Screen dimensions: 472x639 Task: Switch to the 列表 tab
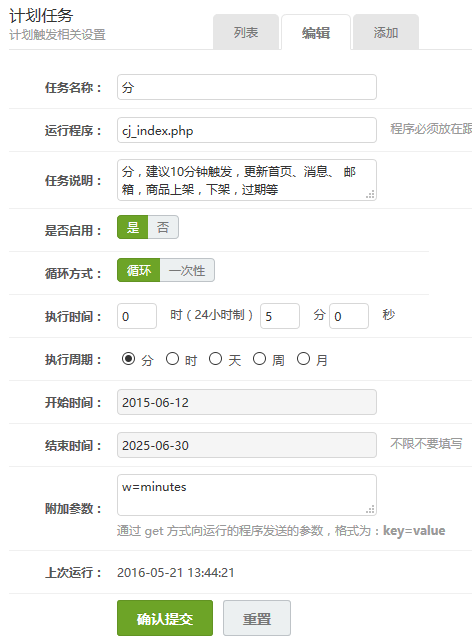pos(246,32)
